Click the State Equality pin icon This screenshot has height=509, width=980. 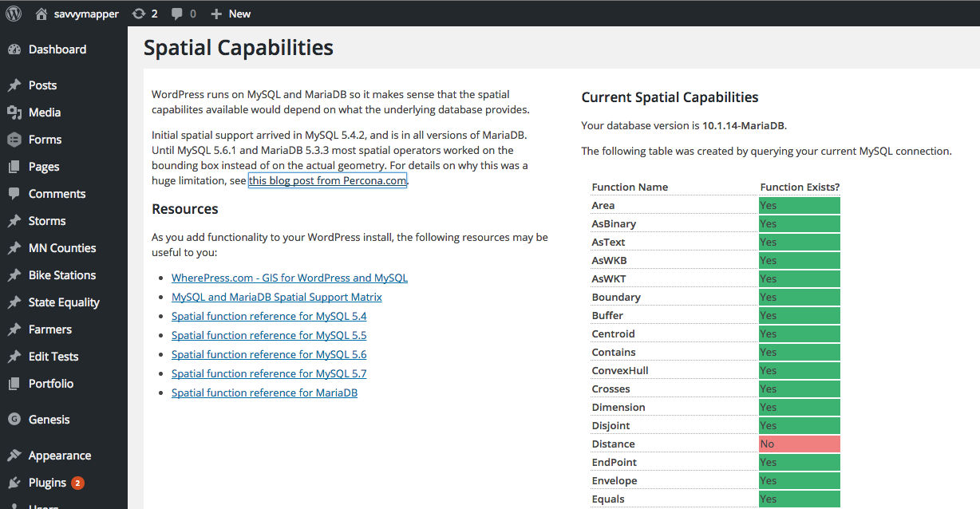pos(14,302)
